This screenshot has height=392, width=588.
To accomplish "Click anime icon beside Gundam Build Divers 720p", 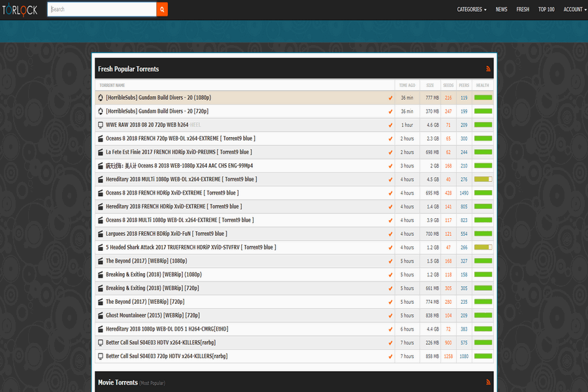I will [x=101, y=111].
